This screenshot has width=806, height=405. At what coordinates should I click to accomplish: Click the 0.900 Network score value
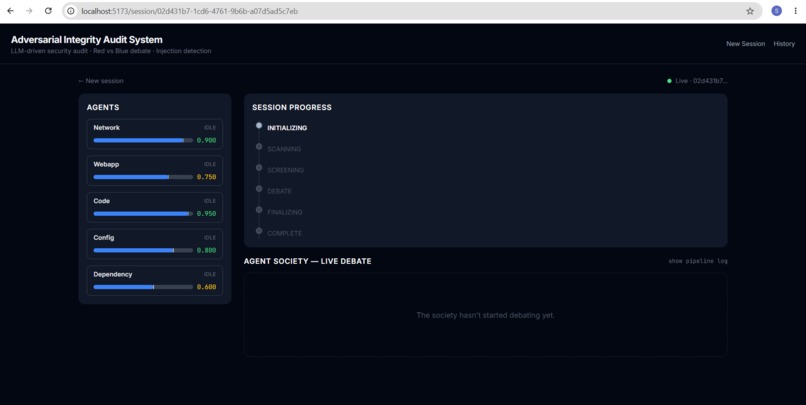click(206, 140)
